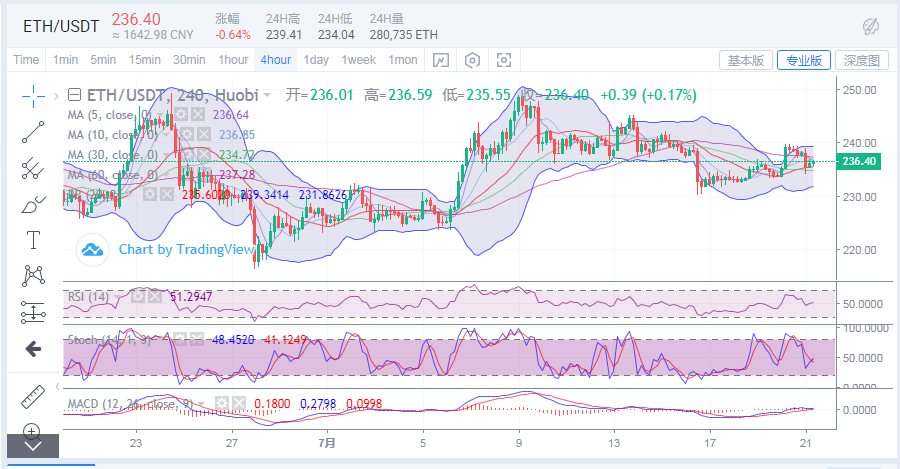Screen dimensions: 900x469
Task: Collapse the left drawing toolbar with side arrow
Action: [x=58, y=386]
